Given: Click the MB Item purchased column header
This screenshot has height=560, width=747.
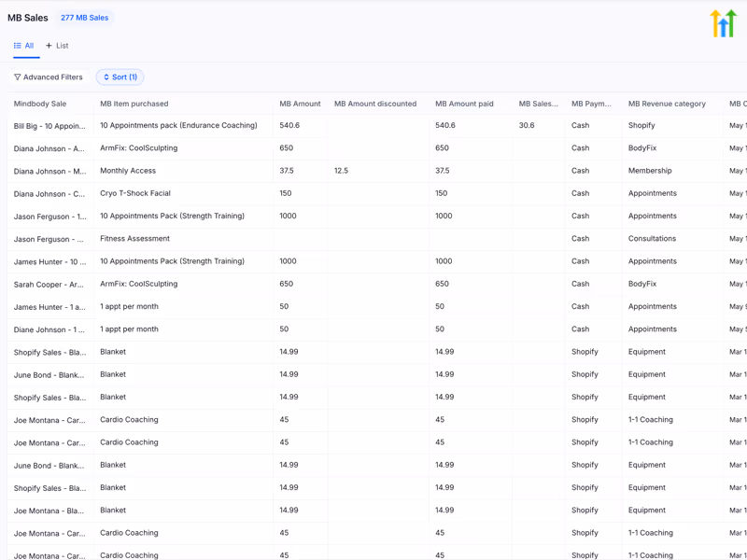Looking at the screenshot, I should pos(134,104).
